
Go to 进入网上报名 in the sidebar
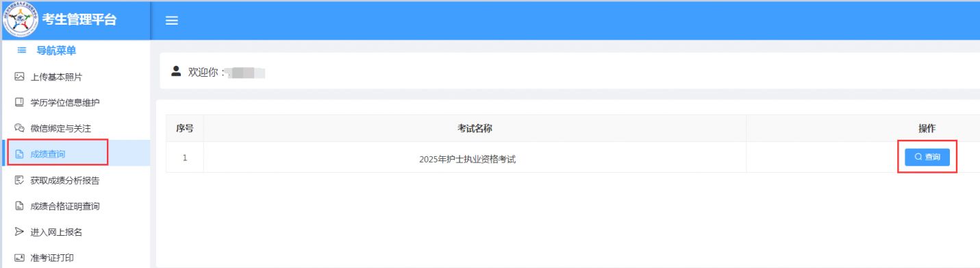pos(75,232)
